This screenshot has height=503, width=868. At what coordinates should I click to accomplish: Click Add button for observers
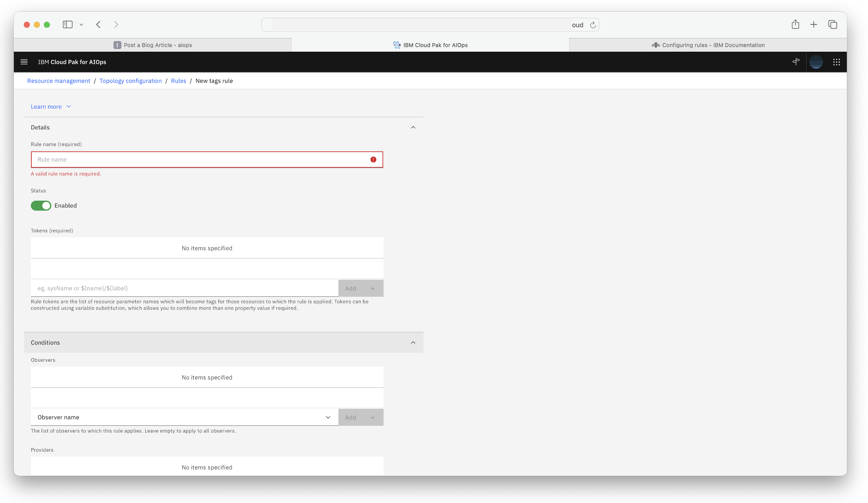tap(361, 417)
